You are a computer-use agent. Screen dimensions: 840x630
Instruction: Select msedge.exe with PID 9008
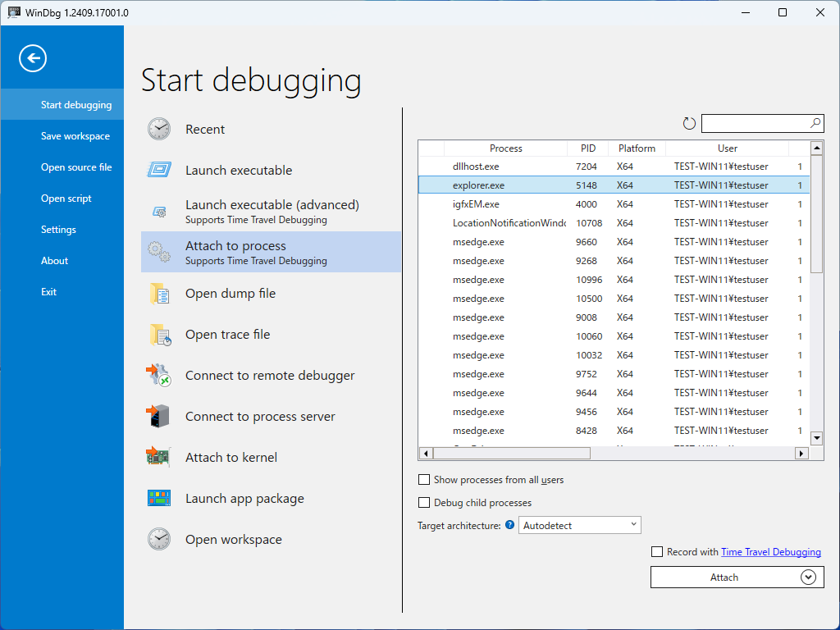(x=614, y=317)
